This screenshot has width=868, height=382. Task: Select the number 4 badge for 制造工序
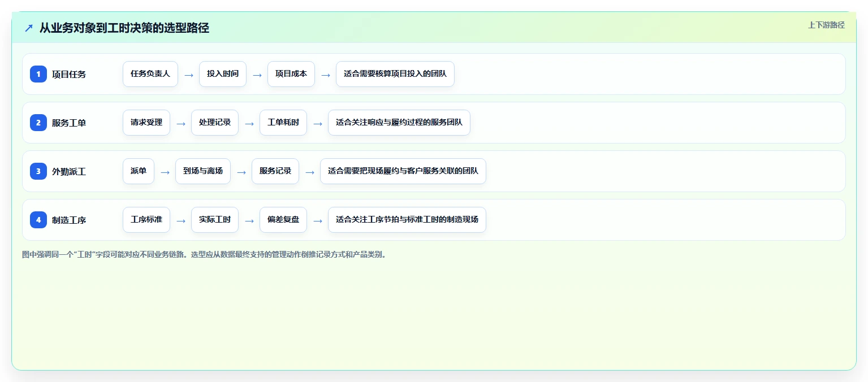pos(38,220)
